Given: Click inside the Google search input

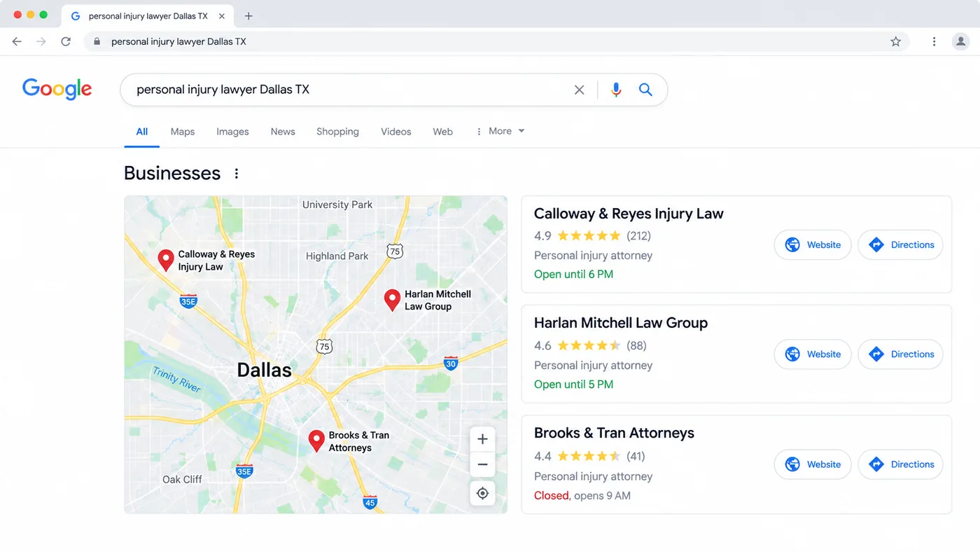Looking at the screenshot, I should click(x=350, y=90).
